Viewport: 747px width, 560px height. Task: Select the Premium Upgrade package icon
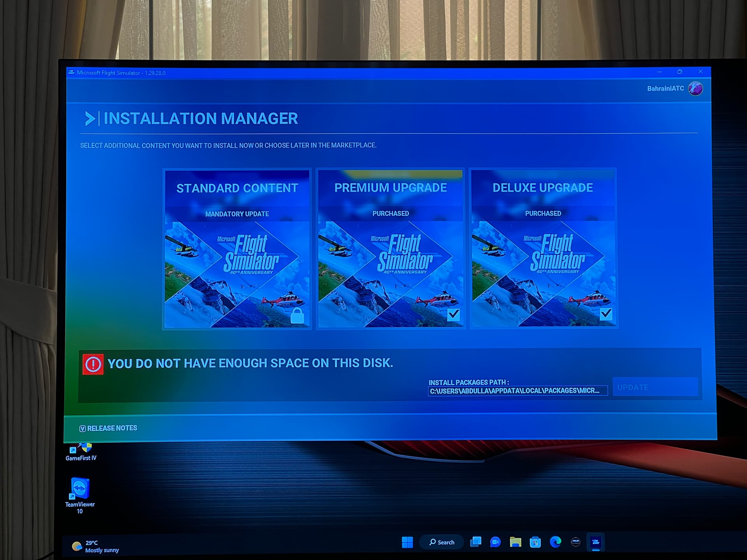(390, 247)
